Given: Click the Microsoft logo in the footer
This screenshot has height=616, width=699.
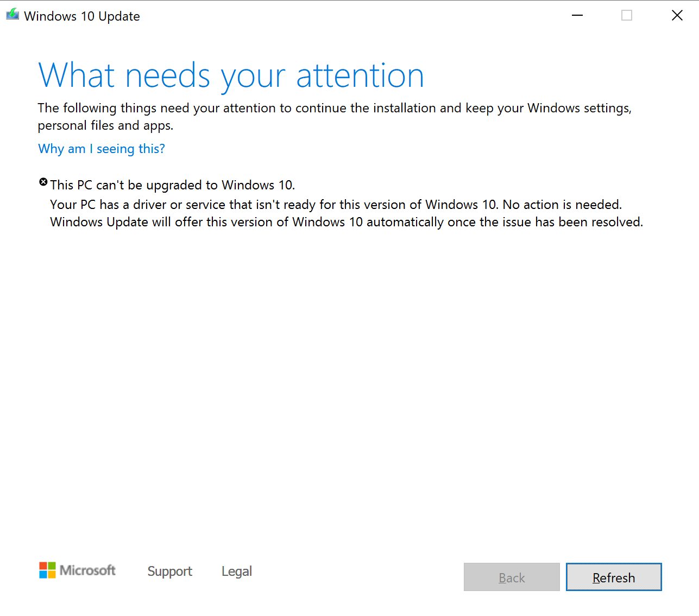Looking at the screenshot, I should click(x=77, y=570).
